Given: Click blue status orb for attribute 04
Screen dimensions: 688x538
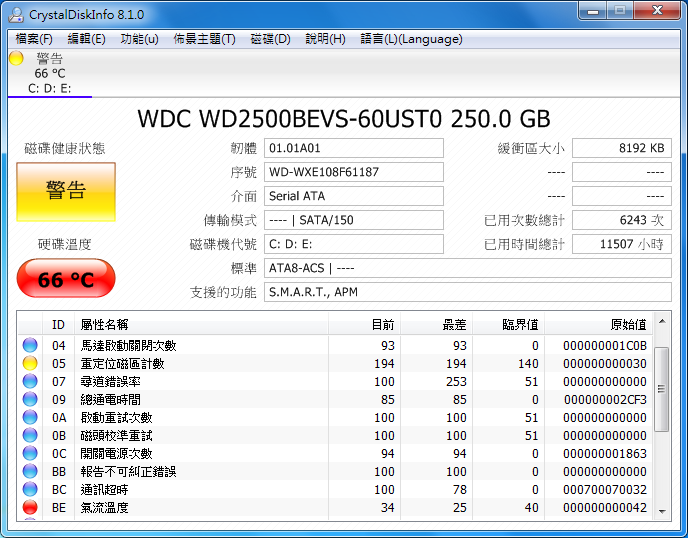Looking at the screenshot, I should (30, 345).
